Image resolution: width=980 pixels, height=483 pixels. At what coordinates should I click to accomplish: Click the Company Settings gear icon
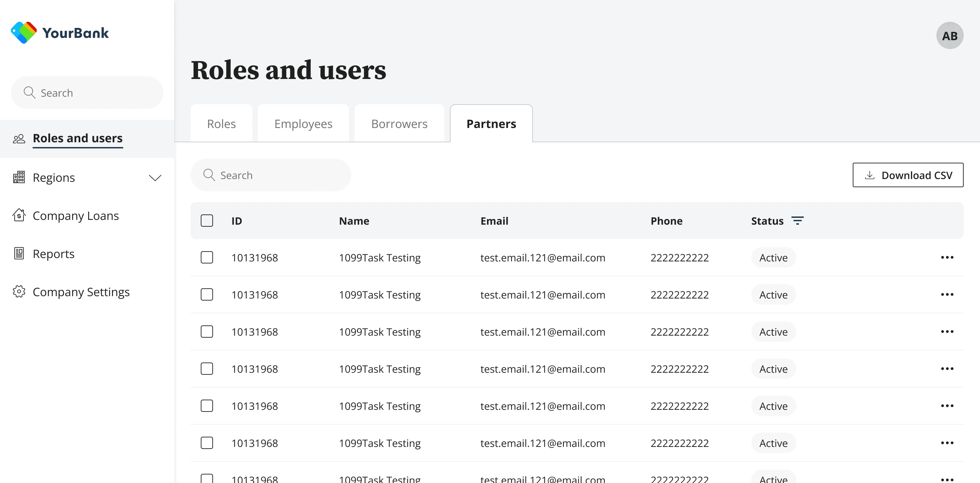[19, 292]
